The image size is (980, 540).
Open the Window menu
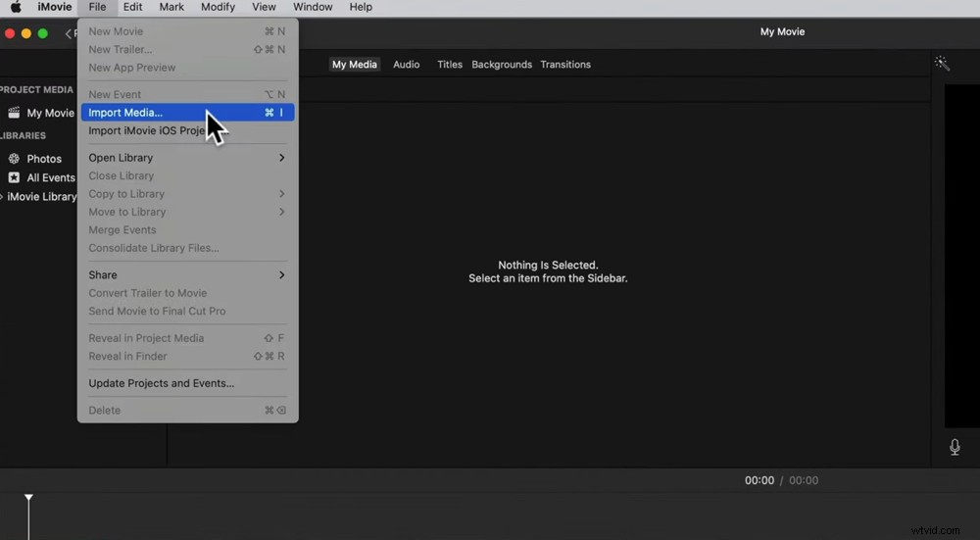coord(313,7)
